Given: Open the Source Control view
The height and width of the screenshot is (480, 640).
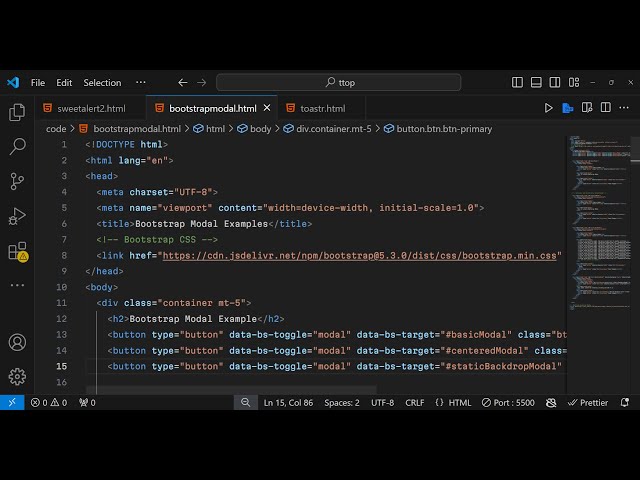Looking at the screenshot, I should pyautogui.click(x=17, y=181).
